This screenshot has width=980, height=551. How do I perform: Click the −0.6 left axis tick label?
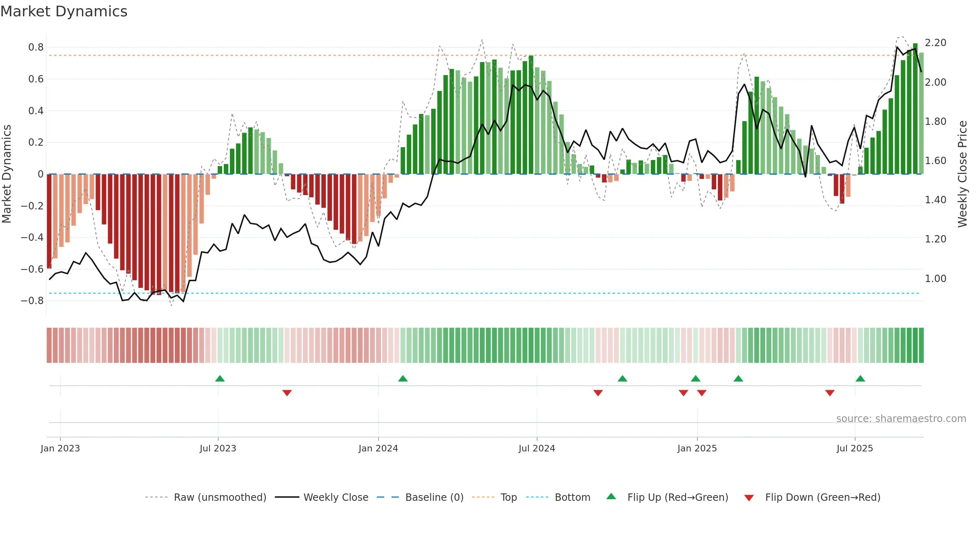[x=32, y=269]
